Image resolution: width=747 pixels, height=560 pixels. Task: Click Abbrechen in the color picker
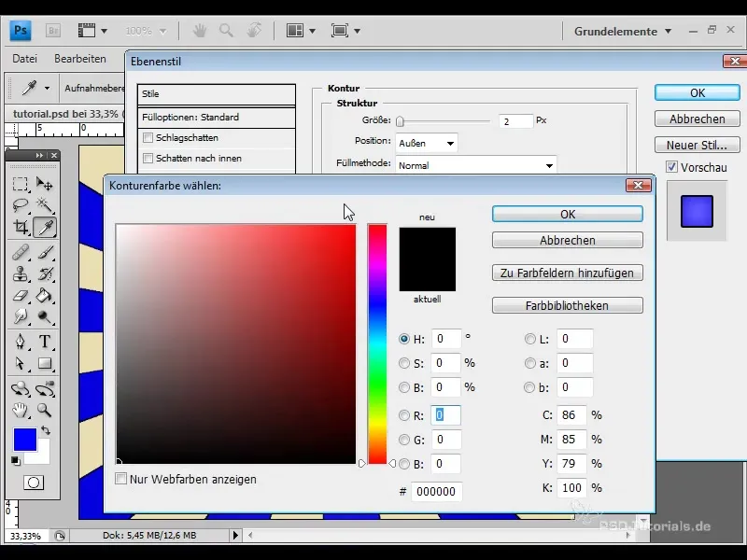tap(568, 240)
